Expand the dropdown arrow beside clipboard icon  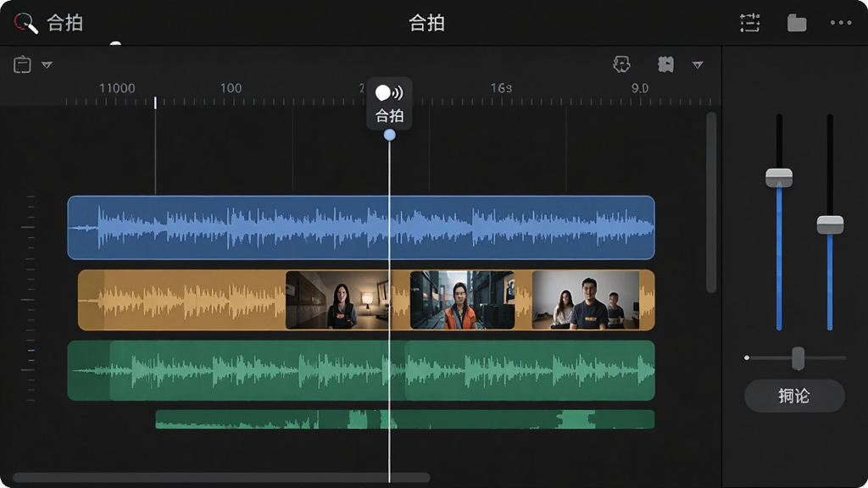pyautogui.click(x=47, y=65)
